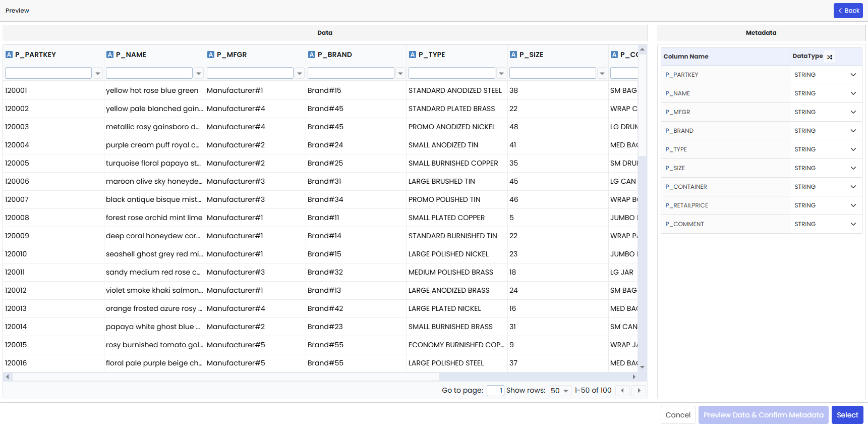Change the P_COMMENT data type dropdown

(x=826, y=224)
